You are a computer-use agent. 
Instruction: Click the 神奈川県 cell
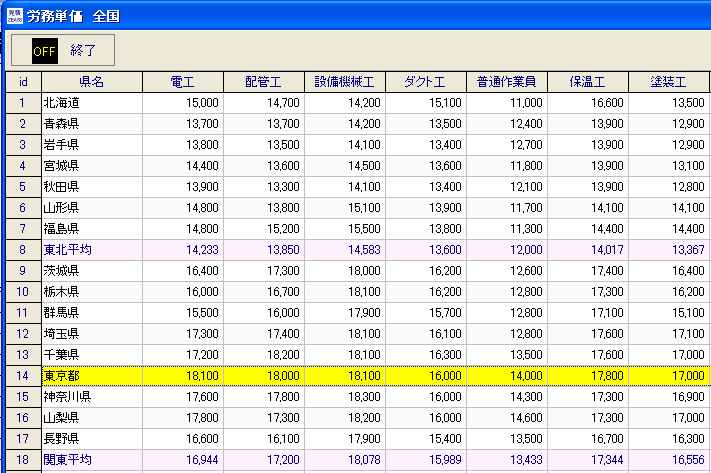pos(91,397)
